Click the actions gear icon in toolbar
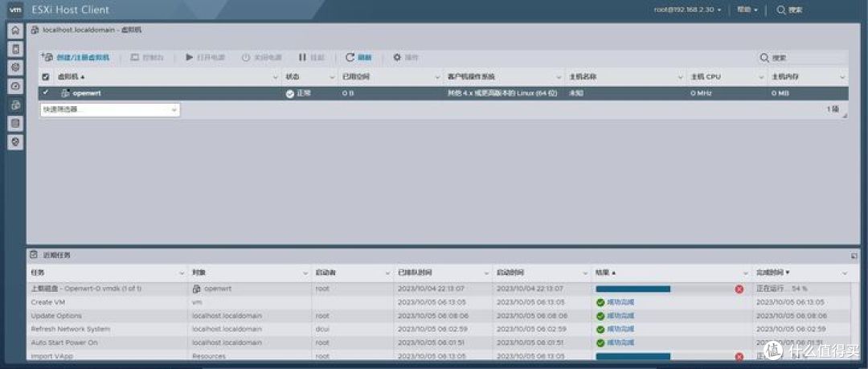 [397, 57]
